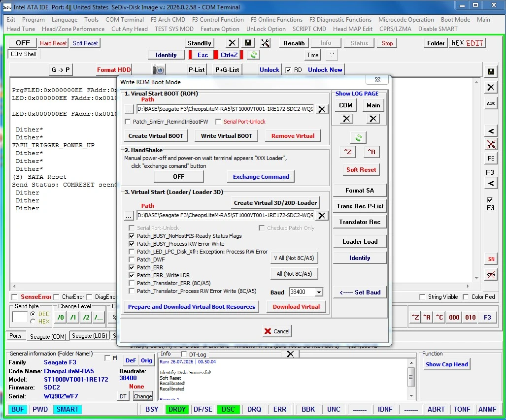Click Write Virtual BOOT button
Screen dimensions: 506x420
227,136
